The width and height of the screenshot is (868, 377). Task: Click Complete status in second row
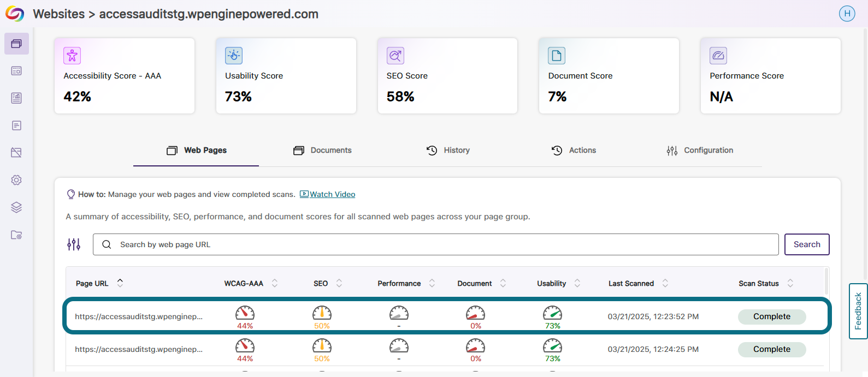772,349
